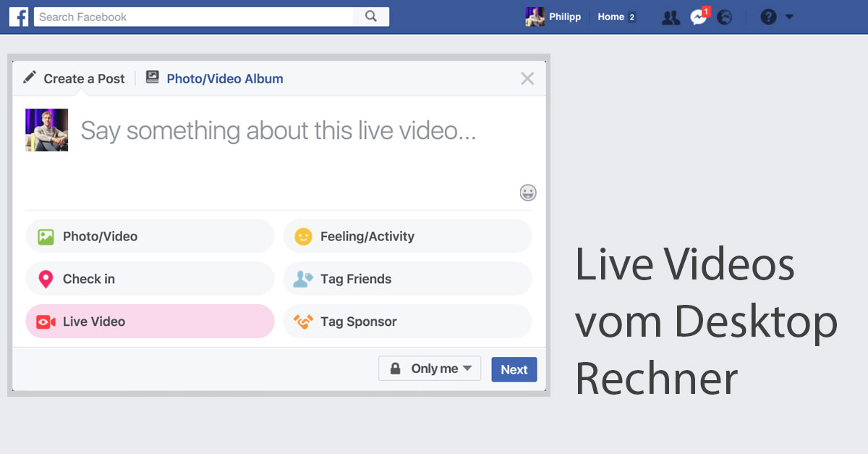Click the Next button

pos(514,369)
